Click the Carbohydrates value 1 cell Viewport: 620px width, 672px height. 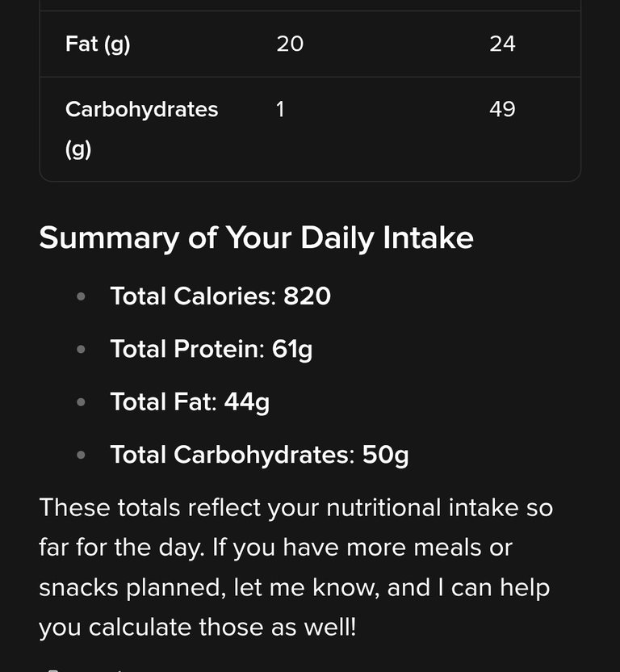(x=280, y=109)
